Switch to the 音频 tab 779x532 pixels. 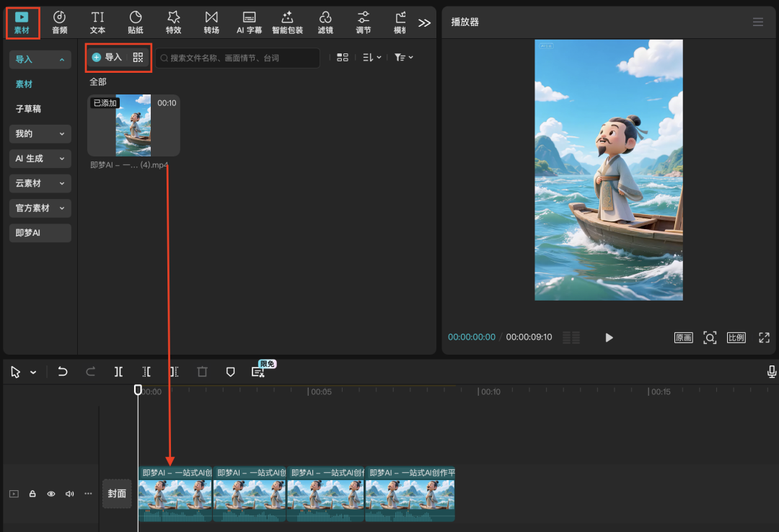point(59,22)
